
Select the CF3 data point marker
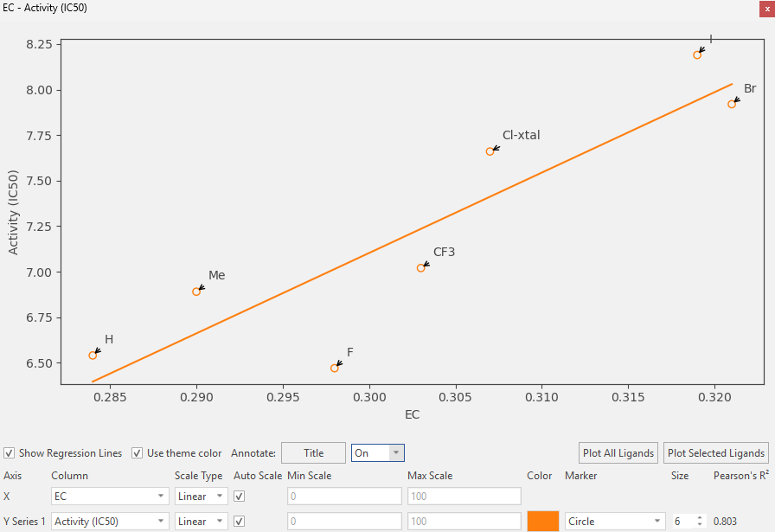[x=420, y=268]
